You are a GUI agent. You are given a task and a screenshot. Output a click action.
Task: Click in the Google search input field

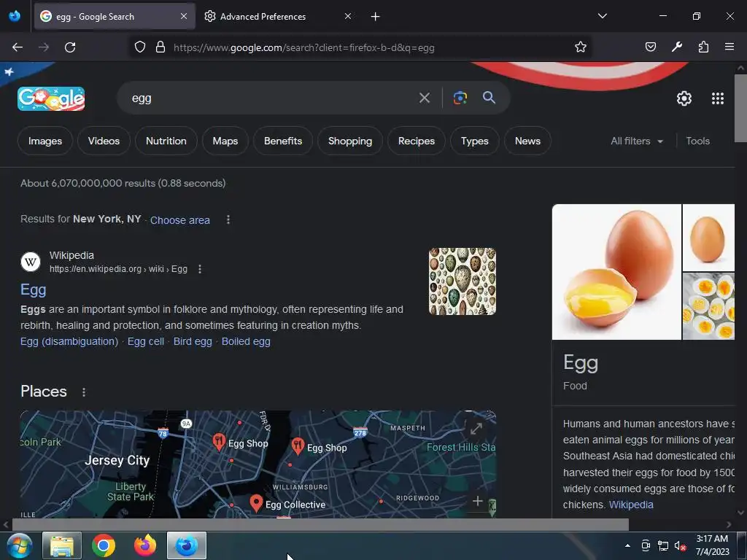(x=271, y=98)
